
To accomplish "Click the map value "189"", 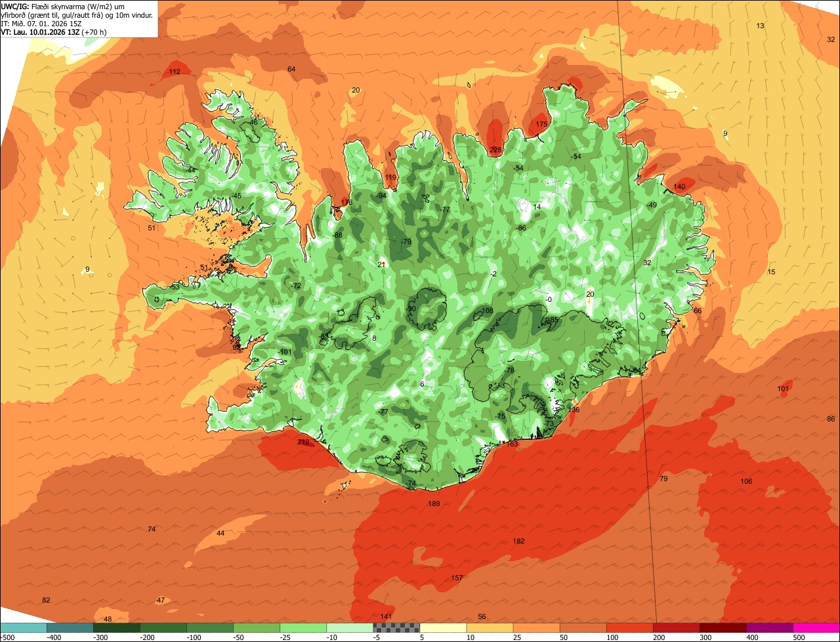I will 434,503.
